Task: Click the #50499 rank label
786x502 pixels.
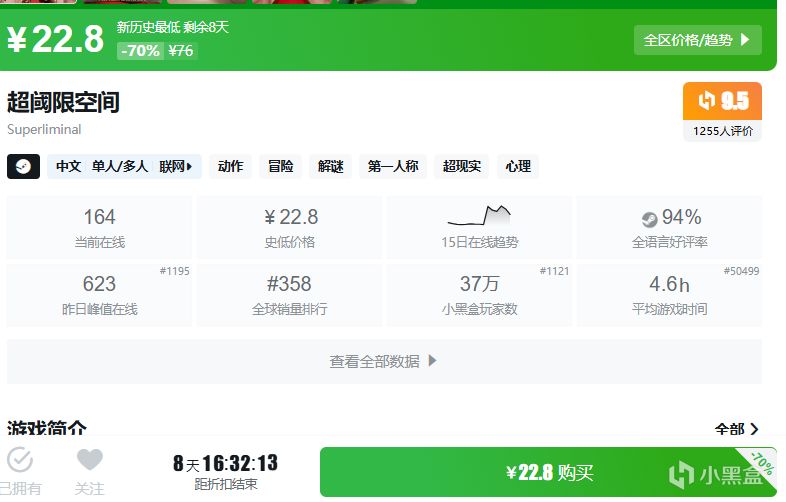Action: point(741,271)
